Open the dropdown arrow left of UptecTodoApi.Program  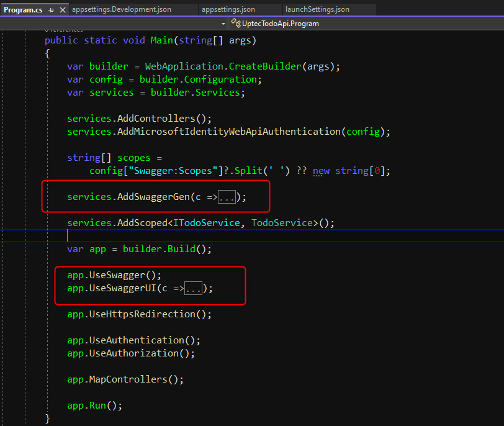point(223,24)
